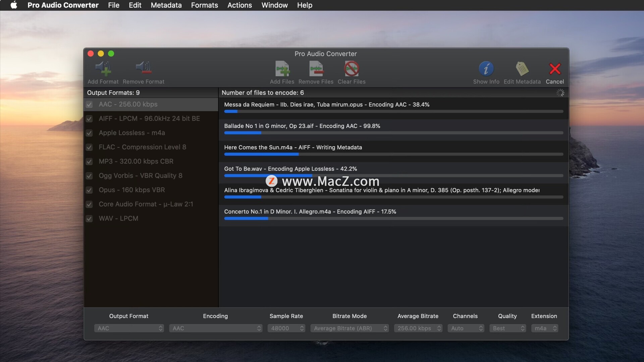Screen dimensions: 644x362
Task: Click the Remove Files label
Action: [x=316, y=81]
